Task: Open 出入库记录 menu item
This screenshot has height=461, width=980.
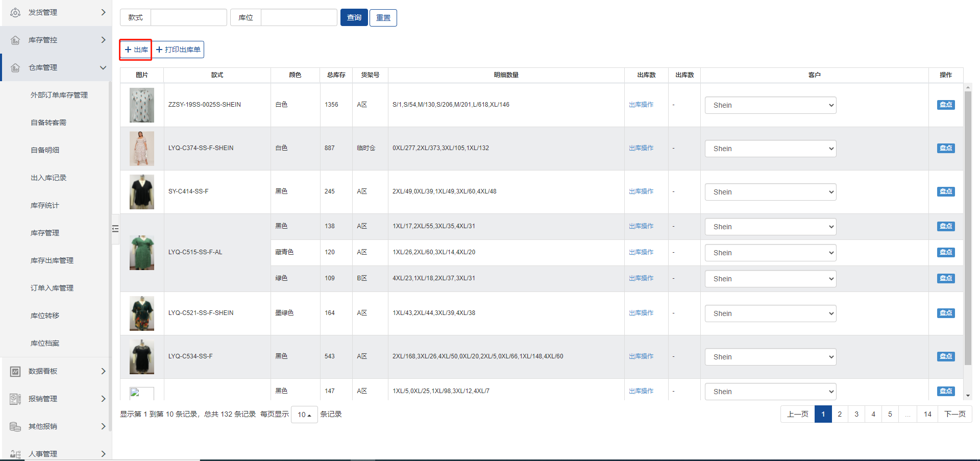Action: pos(48,178)
